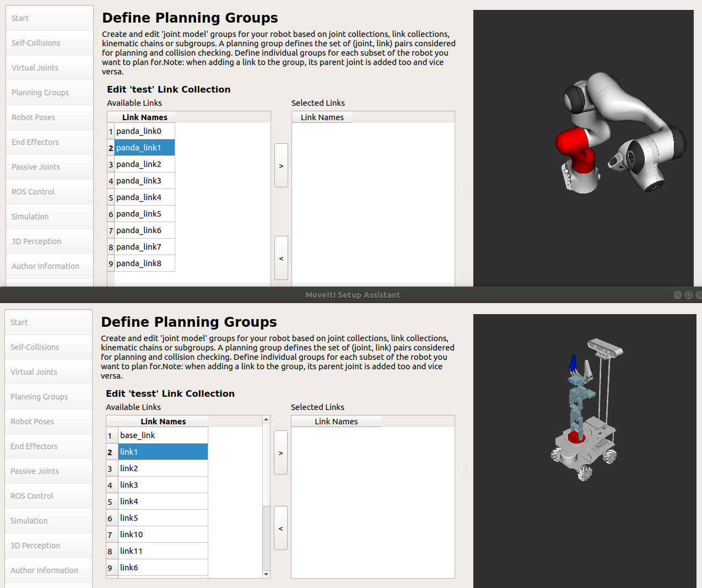Click the red panda link in 3D view
The height and width of the screenshot is (588, 702).
pos(574,148)
